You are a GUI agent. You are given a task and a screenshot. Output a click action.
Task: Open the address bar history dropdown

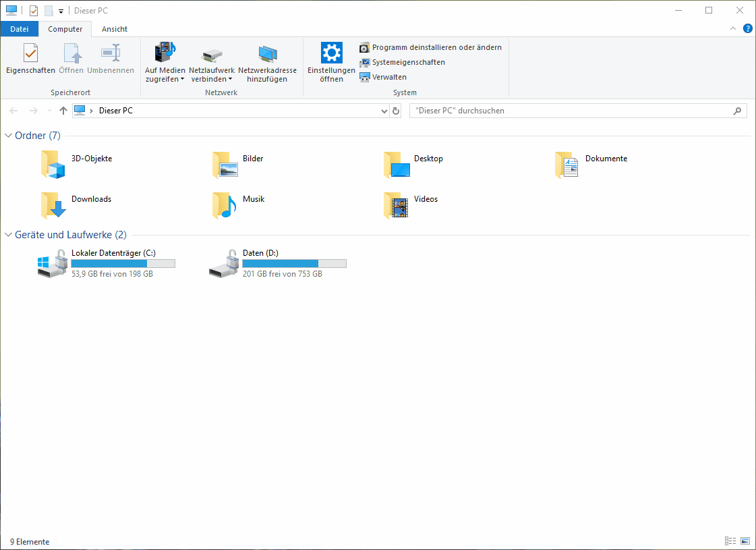[384, 111]
